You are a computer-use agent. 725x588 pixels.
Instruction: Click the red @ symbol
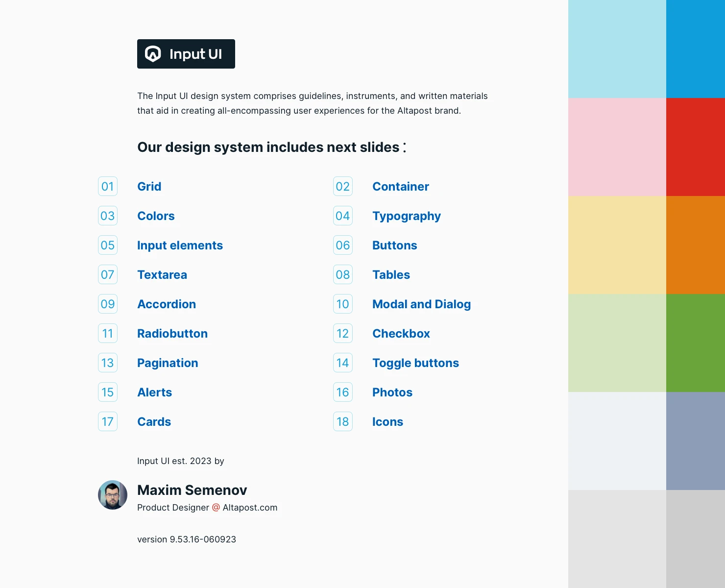[216, 508]
